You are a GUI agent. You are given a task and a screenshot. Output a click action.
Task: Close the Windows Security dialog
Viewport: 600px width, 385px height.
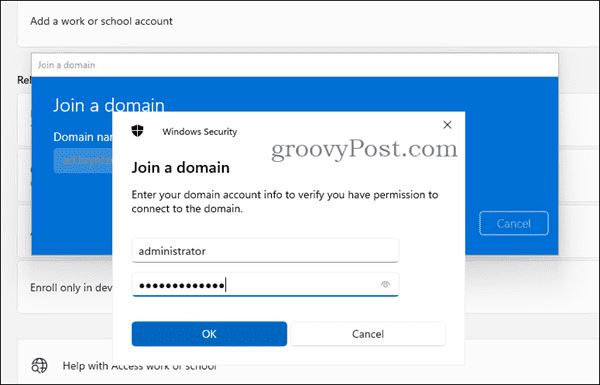447,125
